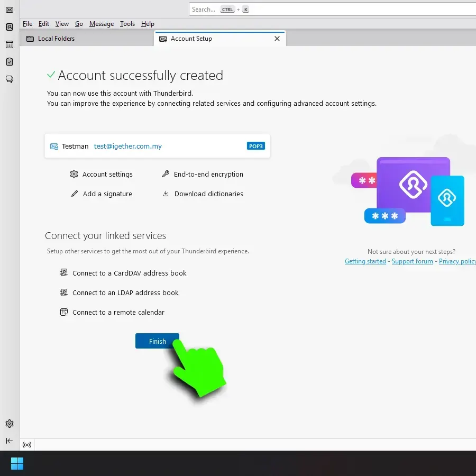
Task: Open End-to-end encryption settings
Action: [x=208, y=175]
